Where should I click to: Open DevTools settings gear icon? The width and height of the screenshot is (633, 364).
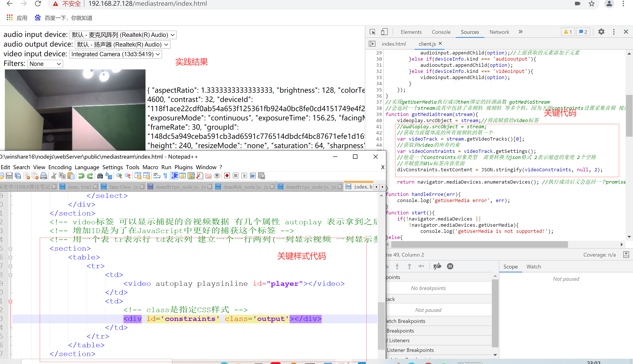click(601, 32)
